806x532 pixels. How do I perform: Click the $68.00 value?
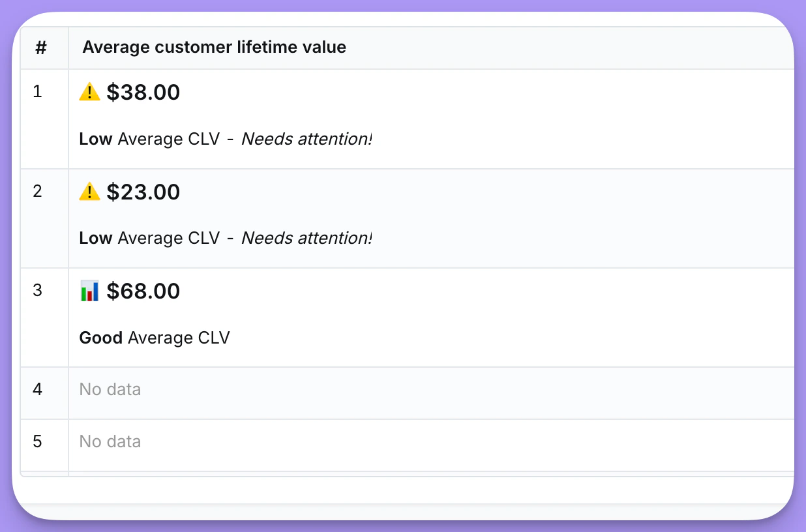click(x=143, y=291)
